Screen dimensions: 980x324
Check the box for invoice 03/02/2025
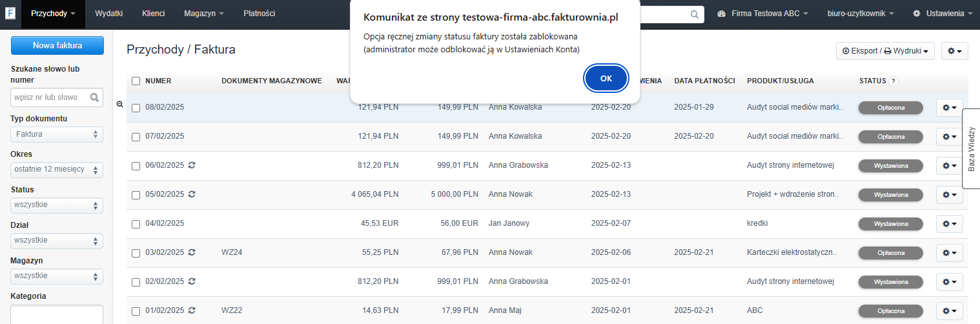[x=136, y=253]
